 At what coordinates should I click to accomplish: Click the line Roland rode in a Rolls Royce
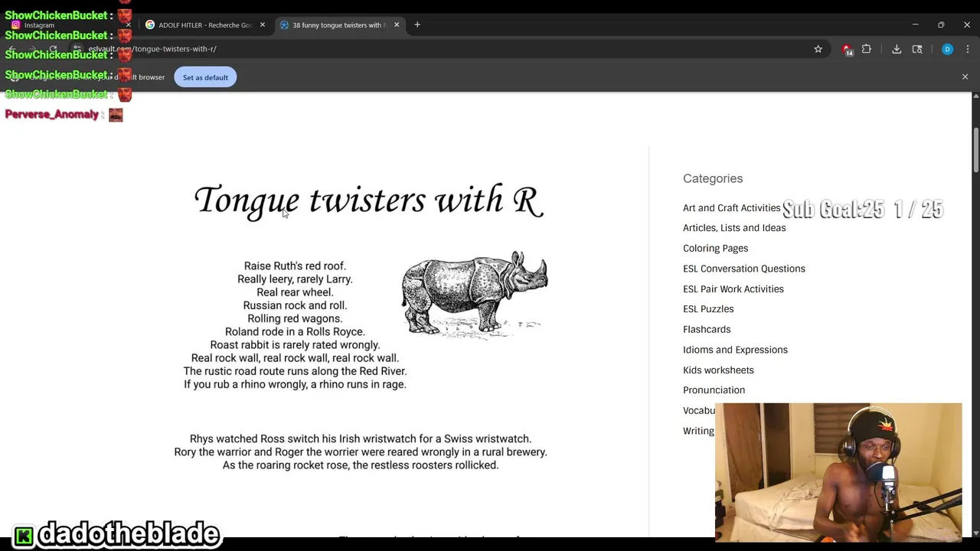tap(295, 331)
